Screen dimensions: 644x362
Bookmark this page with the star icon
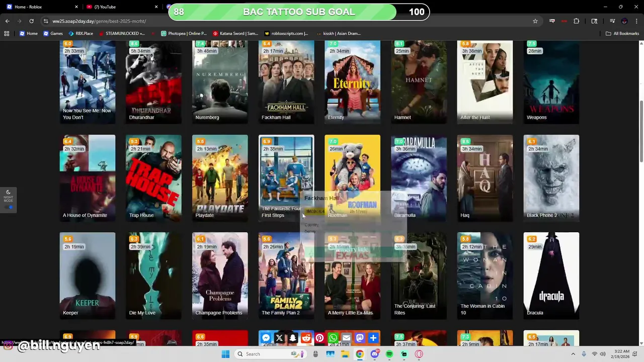(535, 21)
